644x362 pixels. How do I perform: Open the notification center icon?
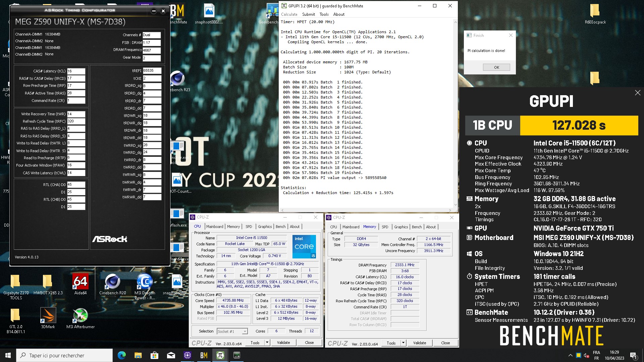(634, 355)
